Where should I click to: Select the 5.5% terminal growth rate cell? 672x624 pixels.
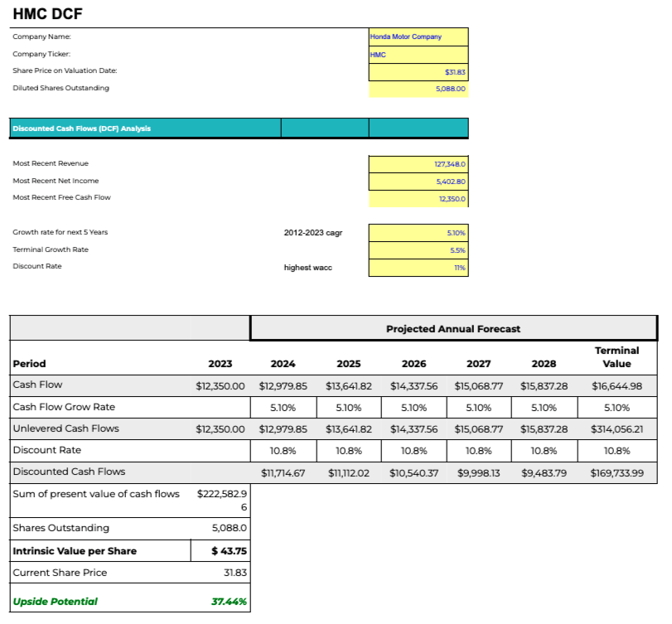[418, 250]
